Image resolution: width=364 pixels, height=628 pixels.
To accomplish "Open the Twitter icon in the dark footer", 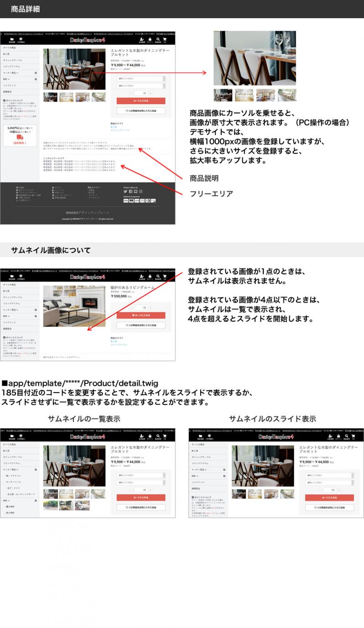I will pyautogui.click(x=125, y=192).
